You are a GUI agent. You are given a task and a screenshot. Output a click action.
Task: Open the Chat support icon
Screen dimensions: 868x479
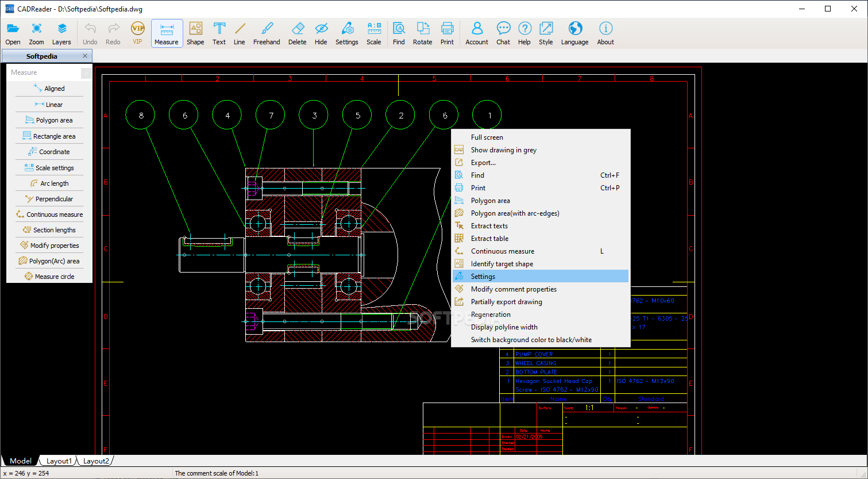(503, 33)
